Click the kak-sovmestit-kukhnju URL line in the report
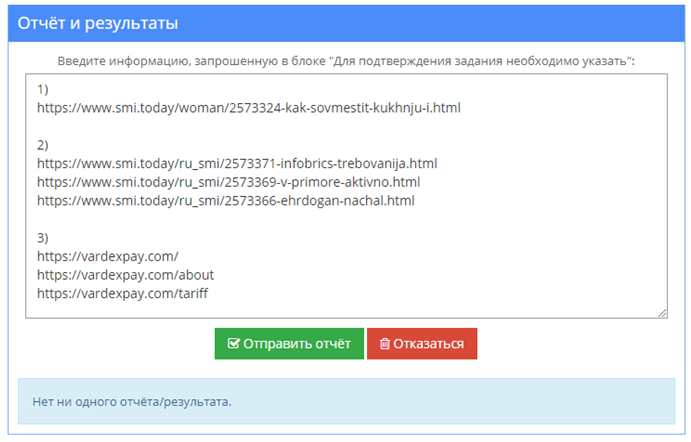691x442 pixels. click(249, 108)
